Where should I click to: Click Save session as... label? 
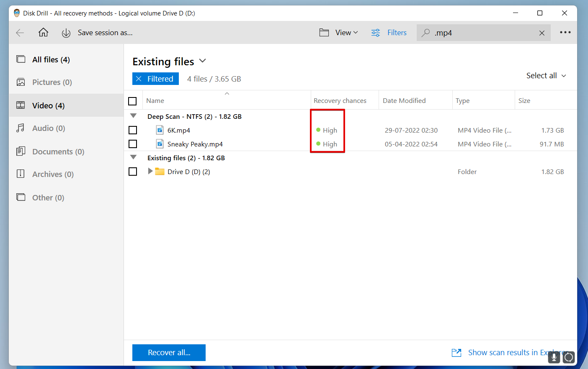click(x=105, y=33)
